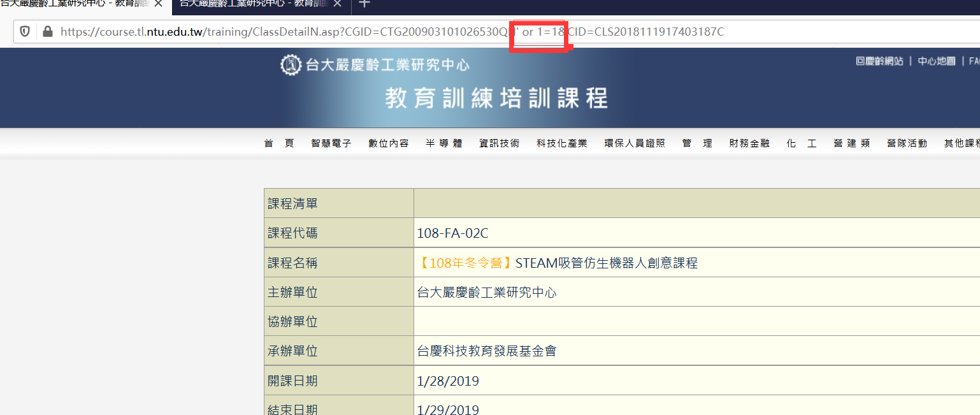Open the 營隊活動 menu
Screen dimensions: 980x415
coord(907,143)
